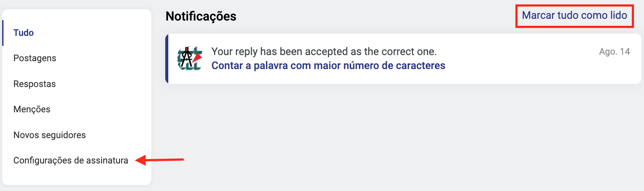
Task: Open Configurações de assinatura
Action: (71, 160)
